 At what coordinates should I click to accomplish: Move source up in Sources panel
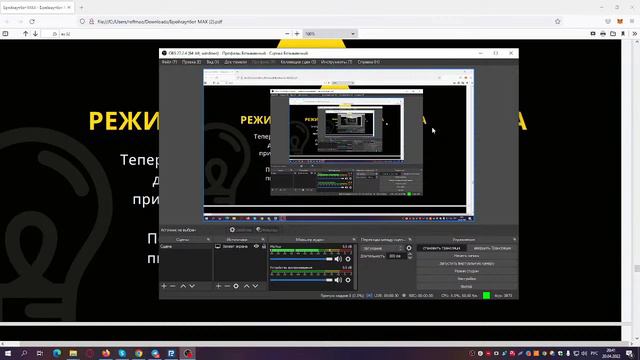click(x=247, y=286)
